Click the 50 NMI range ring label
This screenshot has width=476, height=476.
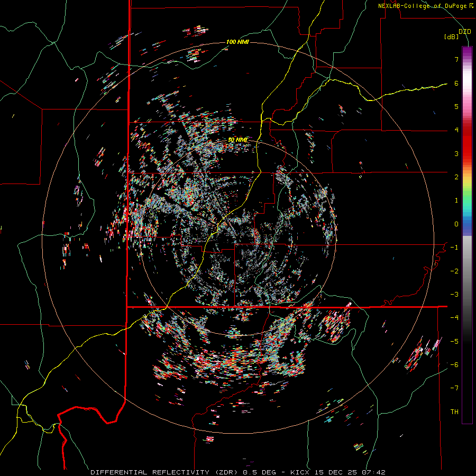pos(237,140)
